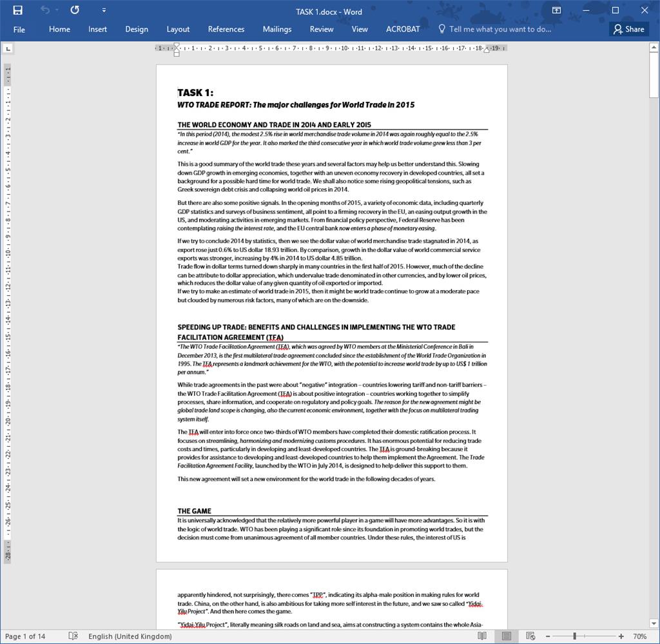Switch to the Review ribbon tab

(321, 30)
